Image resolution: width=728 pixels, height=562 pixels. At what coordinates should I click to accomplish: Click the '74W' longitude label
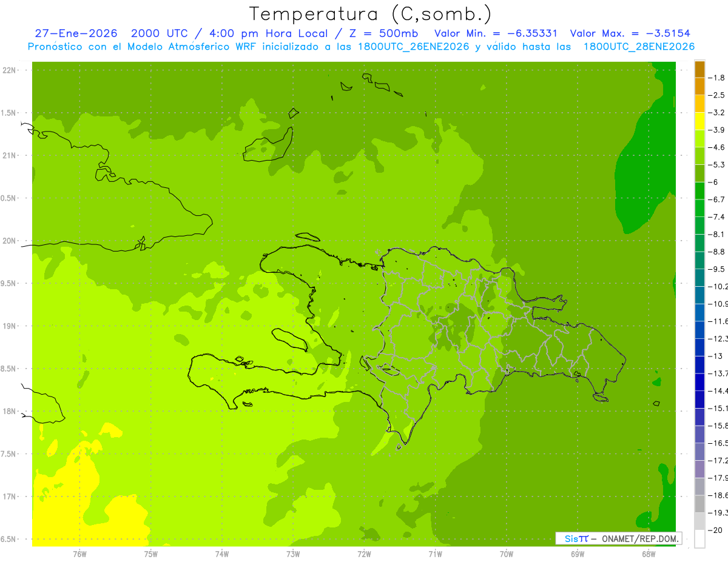[222, 553]
